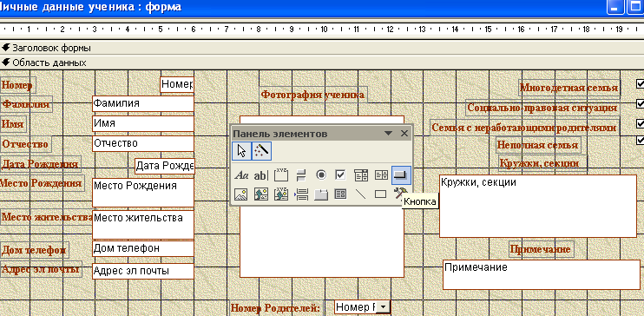This screenshot has height=316, width=644.
Task: Choose the Toggle Button tool in toolbox
Action: (x=301, y=175)
